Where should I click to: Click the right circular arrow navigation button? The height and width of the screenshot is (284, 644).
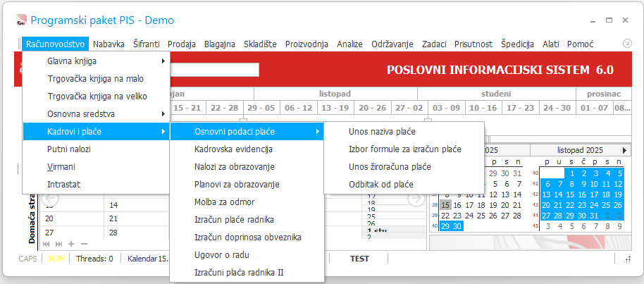[x=416, y=199]
